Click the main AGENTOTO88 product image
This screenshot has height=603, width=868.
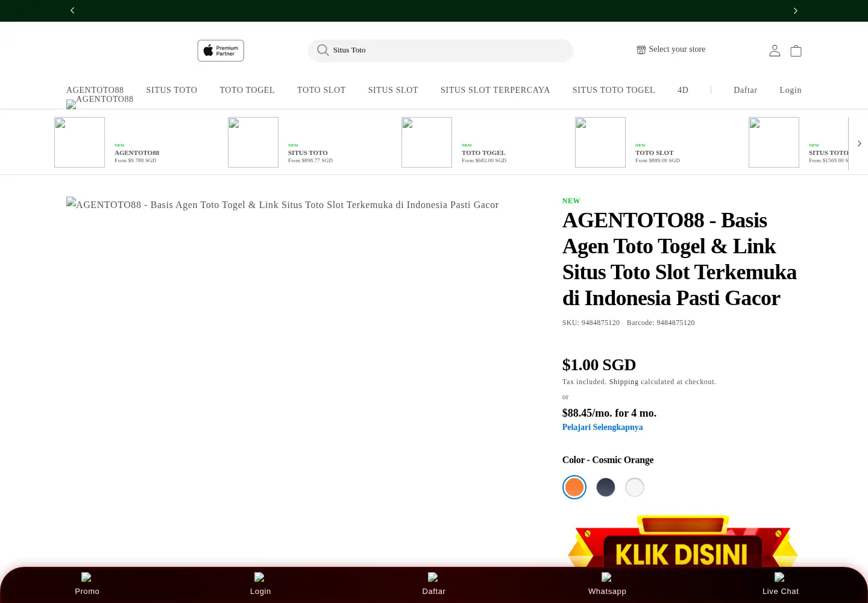[283, 204]
